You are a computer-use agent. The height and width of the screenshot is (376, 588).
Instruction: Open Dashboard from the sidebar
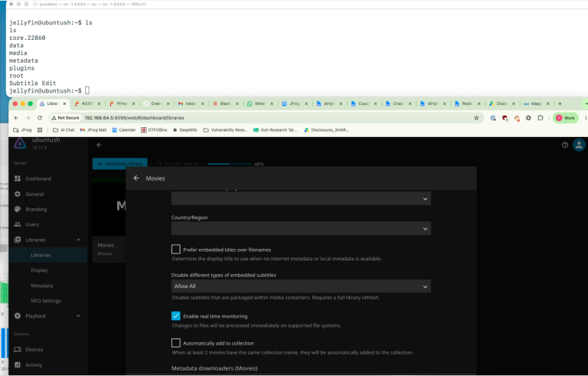(38, 178)
